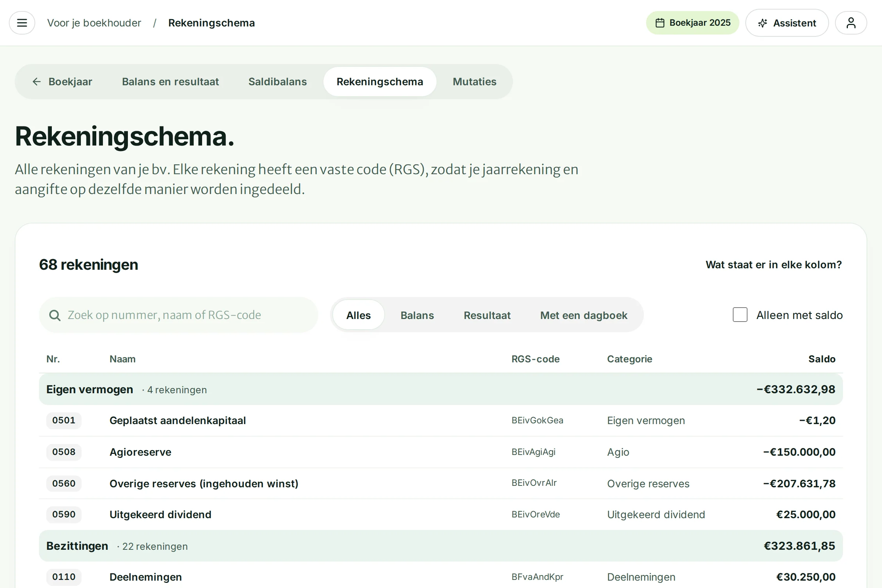Click the Naam column header

(123, 359)
